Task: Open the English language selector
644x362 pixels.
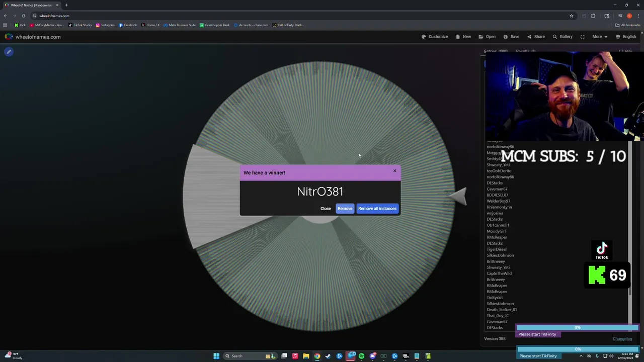Action: pos(626,37)
